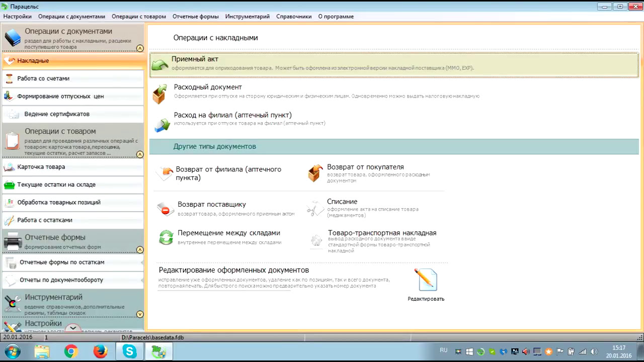Open the Операции с документами menu
This screenshot has width=644, height=362.
(72, 17)
